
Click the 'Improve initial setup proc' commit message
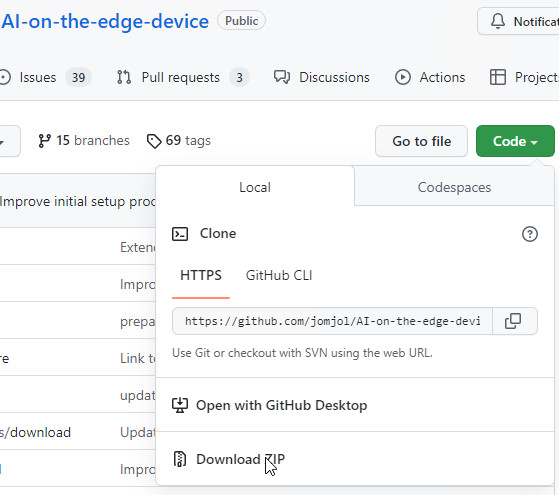[x=78, y=201]
